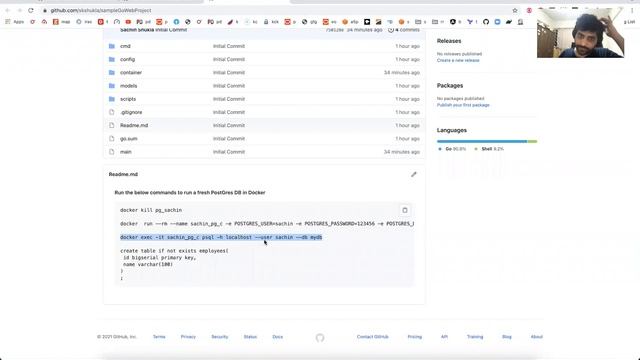Click the Readme.md heading above the readme

(123, 174)
